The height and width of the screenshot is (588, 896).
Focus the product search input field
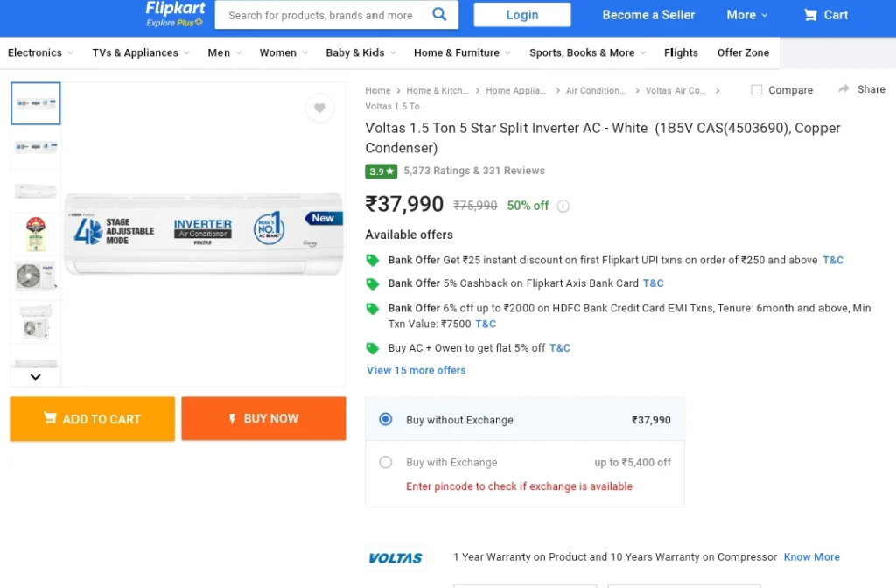tap(321, 15)
